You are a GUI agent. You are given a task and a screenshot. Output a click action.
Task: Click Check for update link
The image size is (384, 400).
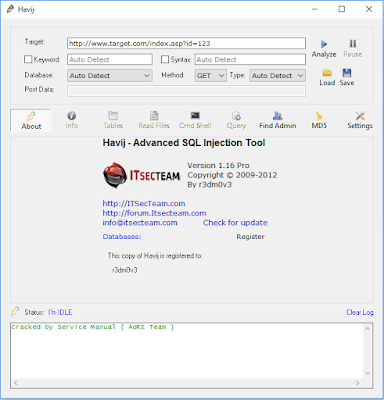click(235, 223)
